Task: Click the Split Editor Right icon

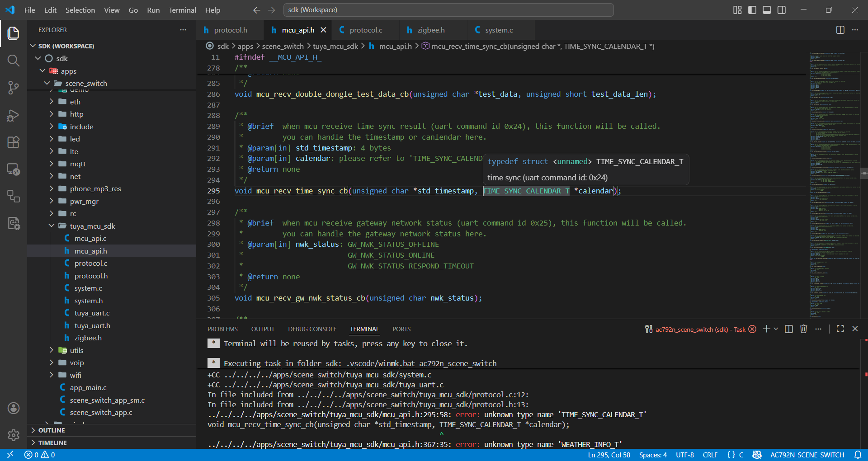Action: tap(840, 30)
